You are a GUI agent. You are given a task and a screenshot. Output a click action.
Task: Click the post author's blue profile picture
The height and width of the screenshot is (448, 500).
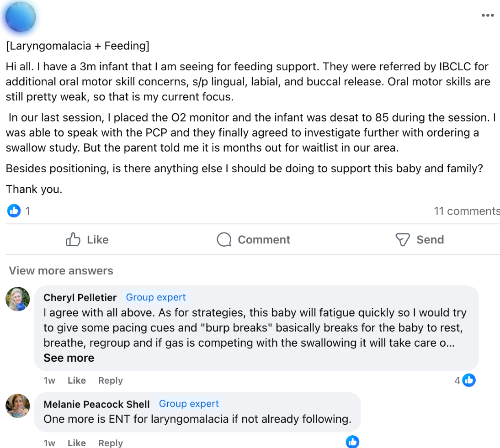21,16
